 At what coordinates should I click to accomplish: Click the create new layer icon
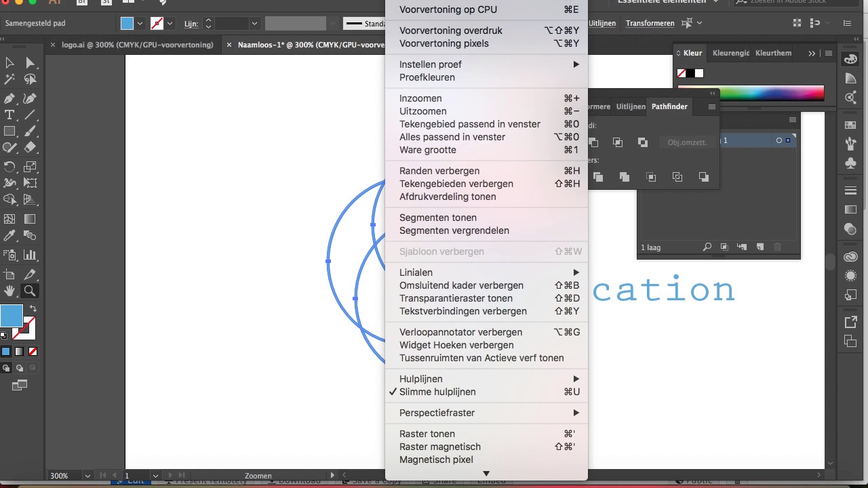tap(760, 247)
